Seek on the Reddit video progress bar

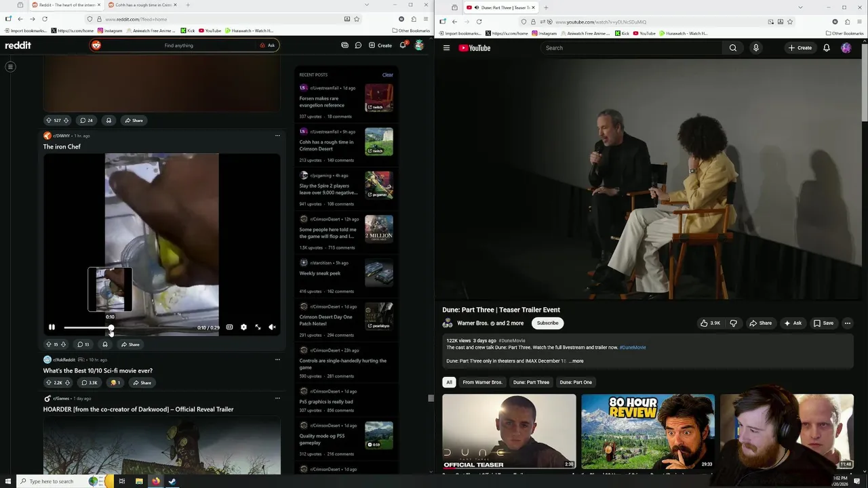point(129,328)
